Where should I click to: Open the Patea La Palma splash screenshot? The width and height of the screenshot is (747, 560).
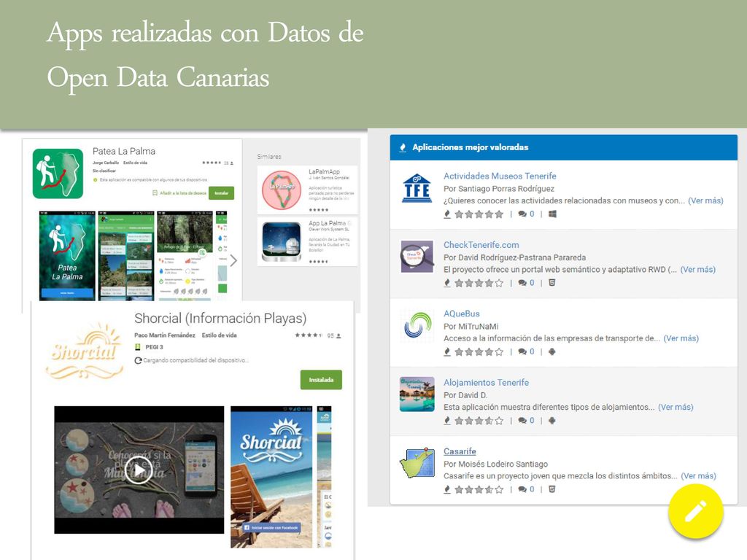point(67,256)
